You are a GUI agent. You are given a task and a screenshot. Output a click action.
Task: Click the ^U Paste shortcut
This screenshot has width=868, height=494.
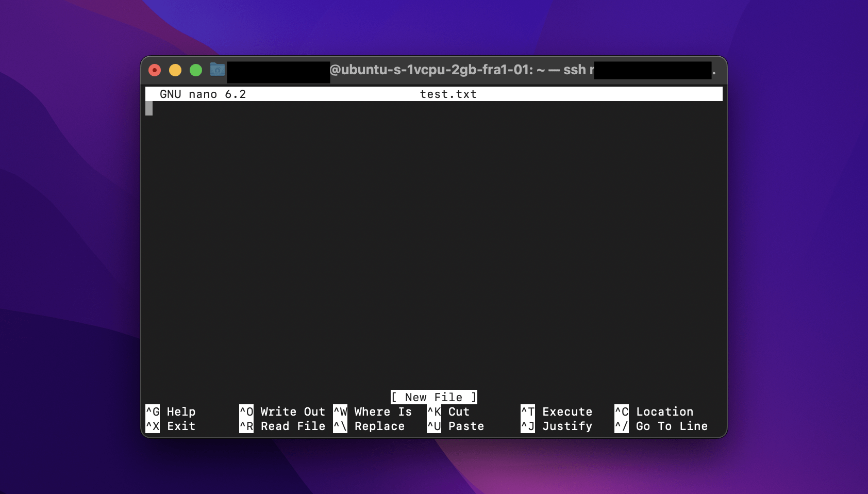click(456, 426)
